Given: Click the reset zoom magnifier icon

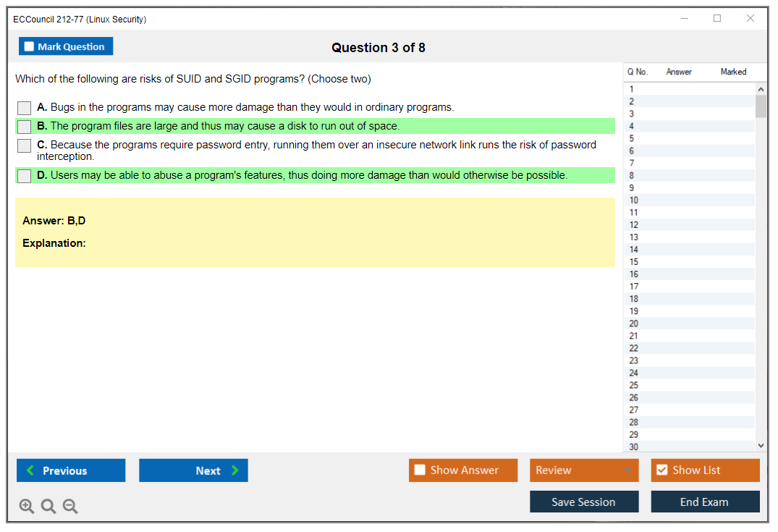Looking at the screenshot, I should point(48,507).
